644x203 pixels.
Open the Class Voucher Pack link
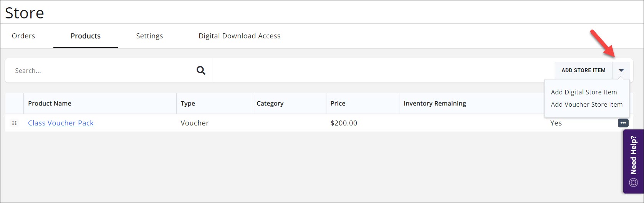61,123
